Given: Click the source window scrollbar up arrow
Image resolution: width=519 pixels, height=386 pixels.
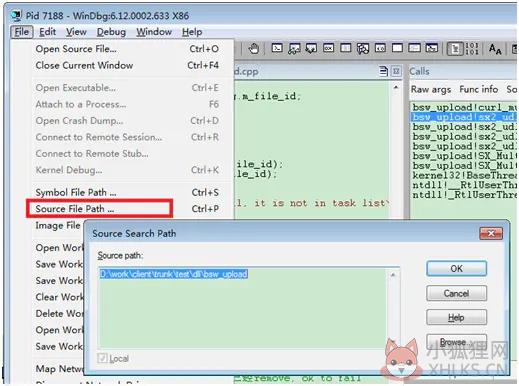Looking at the screenshot, I should click(396, 88).
